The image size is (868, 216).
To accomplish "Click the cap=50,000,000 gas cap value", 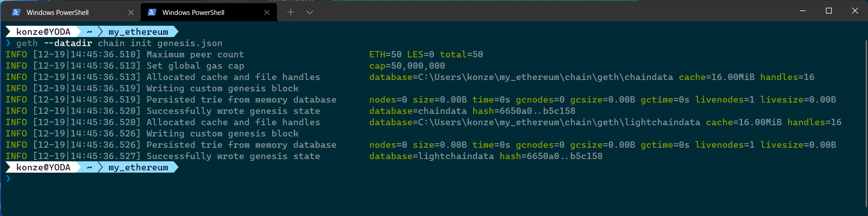I will tap(407, 66).
